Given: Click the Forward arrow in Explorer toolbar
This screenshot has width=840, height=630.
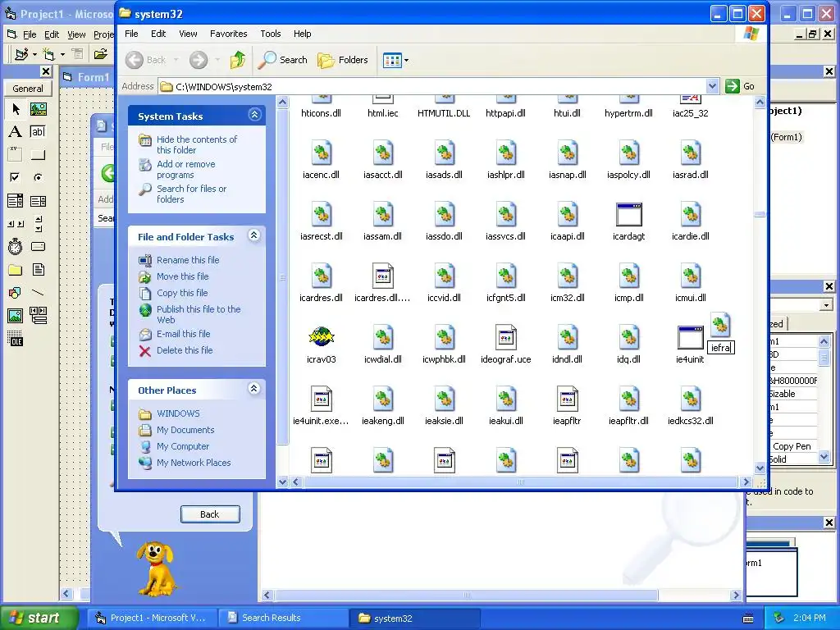Looking at the screenshot, I should pos(199,60).
